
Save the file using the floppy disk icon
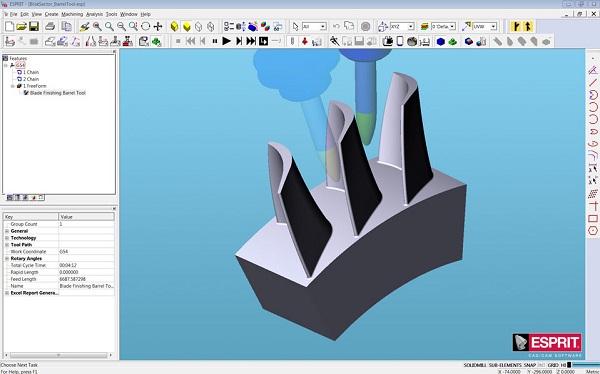(x=34, y=26)
